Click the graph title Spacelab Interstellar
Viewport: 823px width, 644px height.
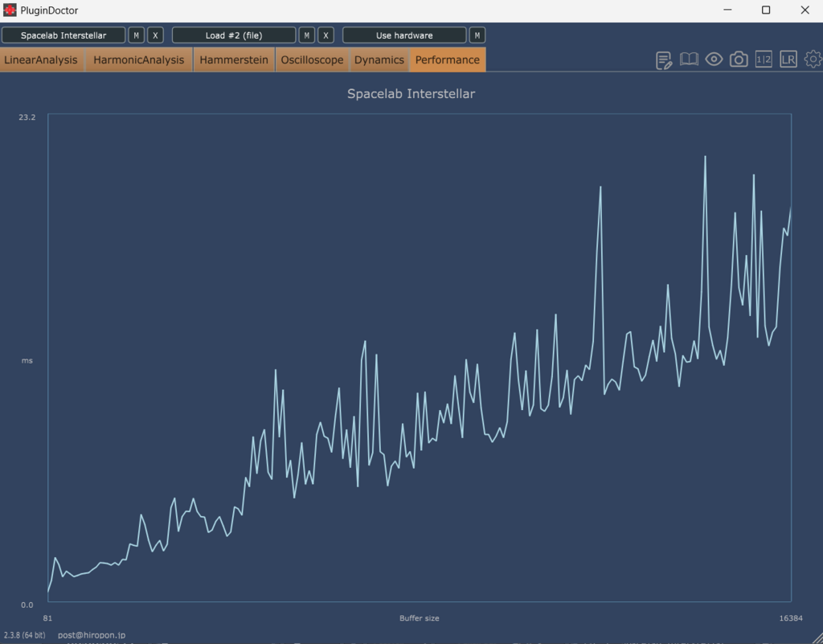pyautogui.click(x=411, y=93)
